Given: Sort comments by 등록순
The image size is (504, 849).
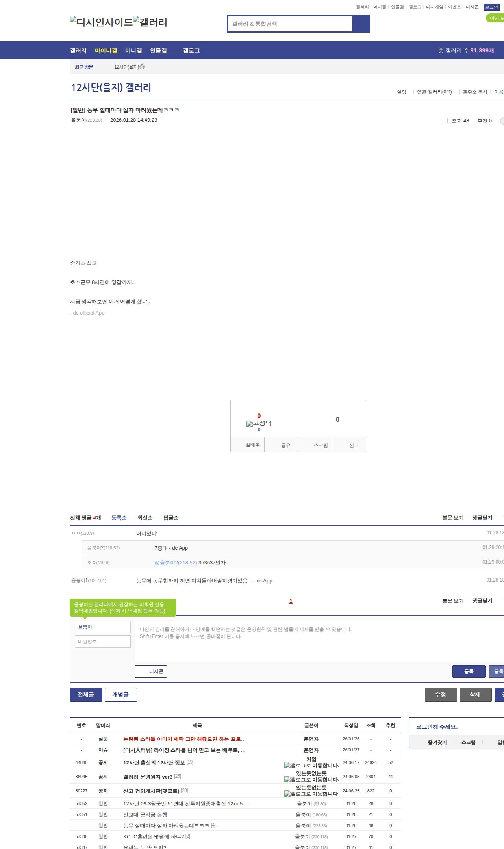Looking at the screenshot, I should tap(119, 518).
